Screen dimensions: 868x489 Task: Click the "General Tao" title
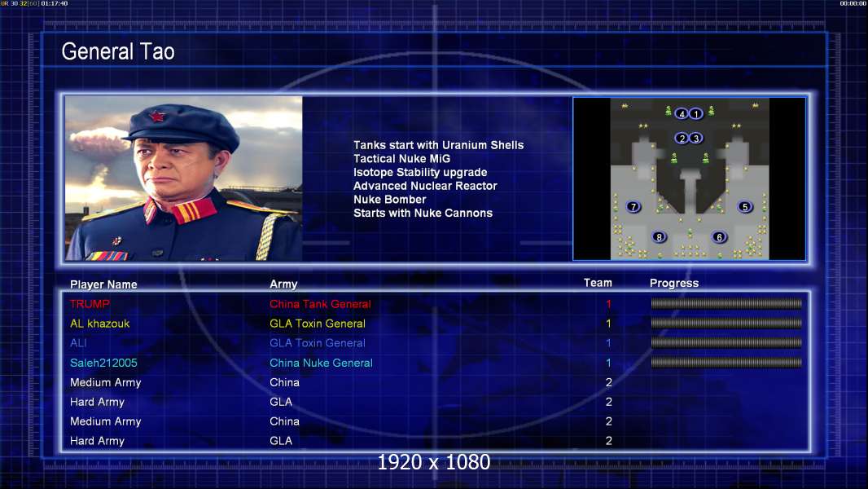118,51
